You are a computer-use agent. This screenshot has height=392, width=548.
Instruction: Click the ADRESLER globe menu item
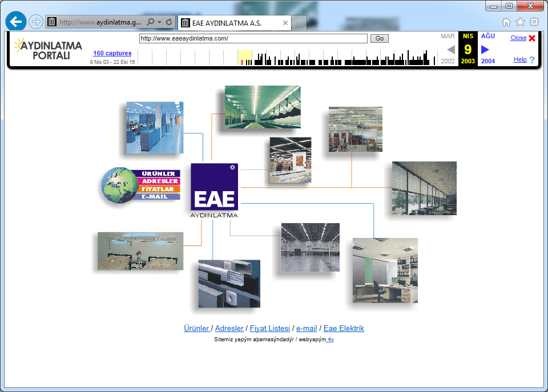point(160,181)
